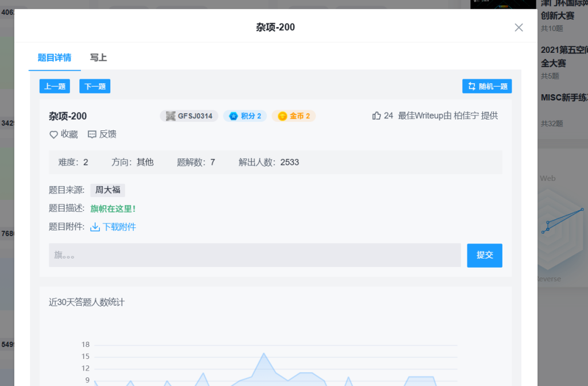Screen dimensions: 588x386
Task: Click the feedback speech bubble icon
Action: point(92,134)
